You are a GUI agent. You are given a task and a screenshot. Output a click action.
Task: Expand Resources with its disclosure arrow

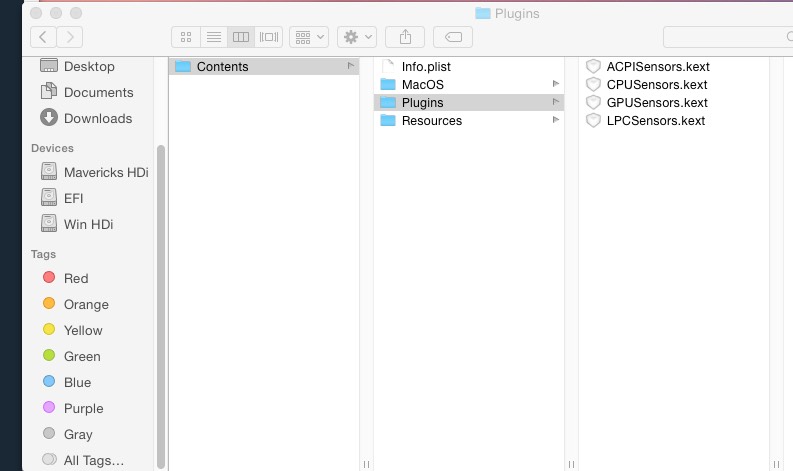pos(555,120)
